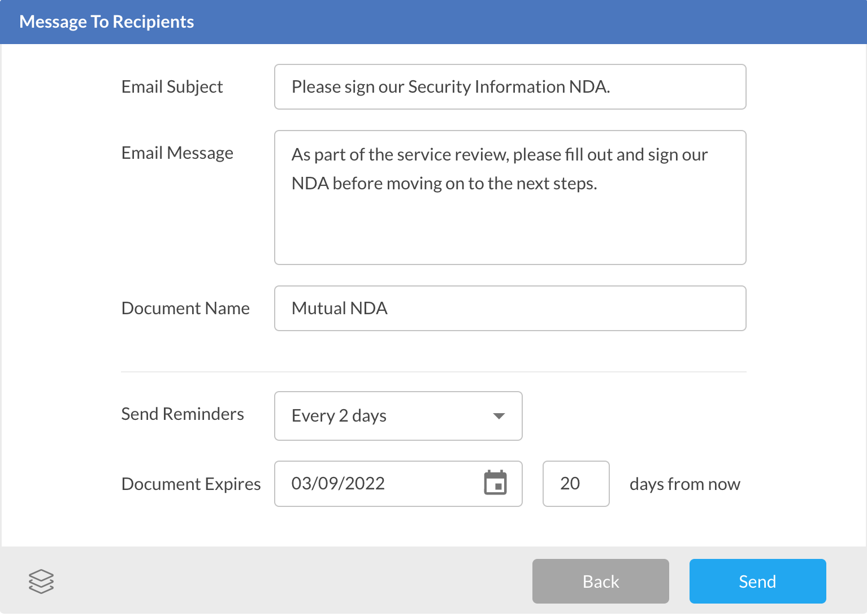Image resolution: width=867 pixels, height=616 pixels.
Task: Place cursor after 'NDA.' in the subject
Action: (611, 87)
